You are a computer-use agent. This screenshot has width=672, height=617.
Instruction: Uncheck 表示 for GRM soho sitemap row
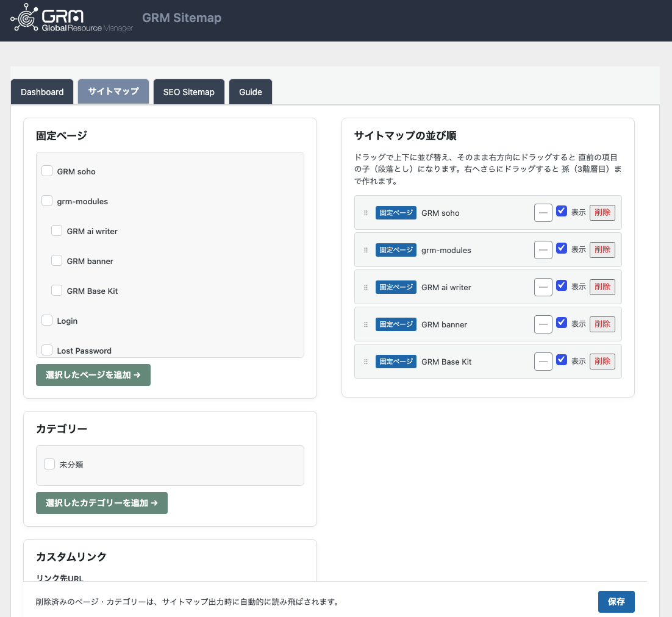(x=562, y=211)
